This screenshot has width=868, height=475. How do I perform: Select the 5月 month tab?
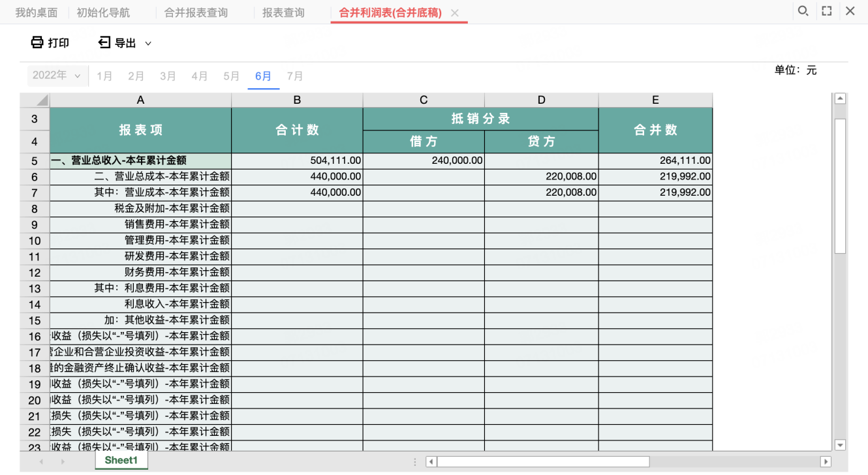click(232, 76)
